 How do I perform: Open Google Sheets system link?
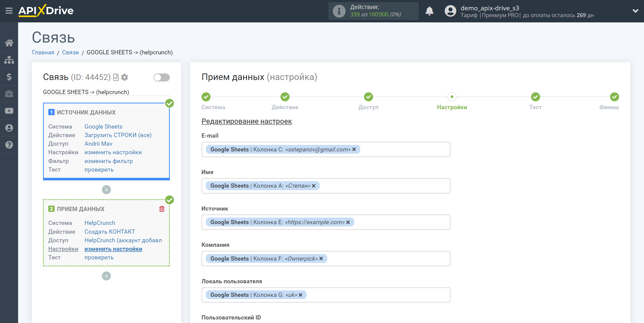[x=103, y=127]
